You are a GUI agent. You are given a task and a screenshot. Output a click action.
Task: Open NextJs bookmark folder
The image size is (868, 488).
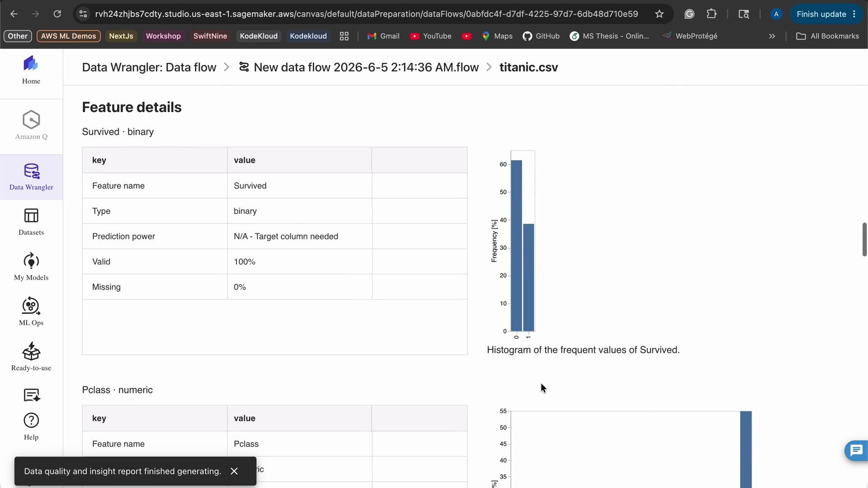(121, 36)
